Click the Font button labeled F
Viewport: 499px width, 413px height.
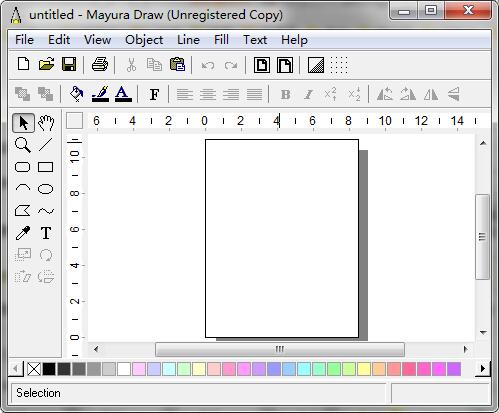click(154, 94)
